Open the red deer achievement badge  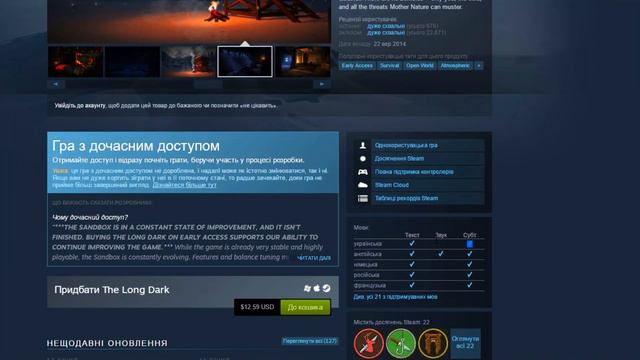pos(369,344)
